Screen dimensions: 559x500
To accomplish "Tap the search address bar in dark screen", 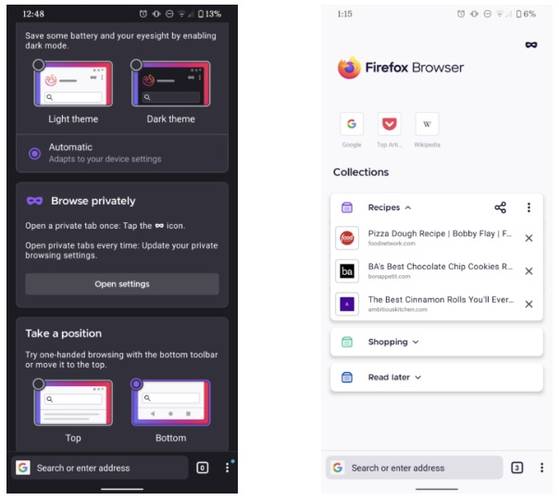I will (100, 468).
